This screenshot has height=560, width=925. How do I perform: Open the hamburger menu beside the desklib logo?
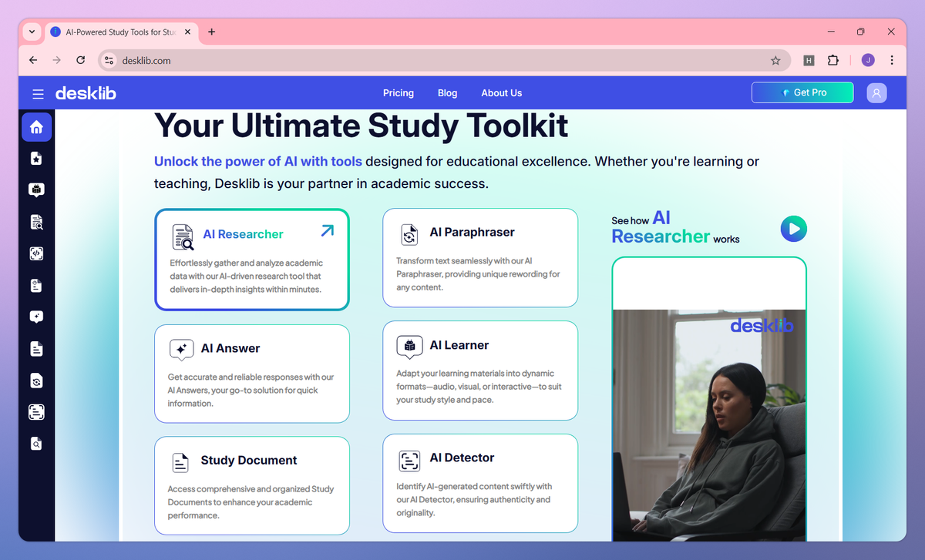tap(38, 92)
